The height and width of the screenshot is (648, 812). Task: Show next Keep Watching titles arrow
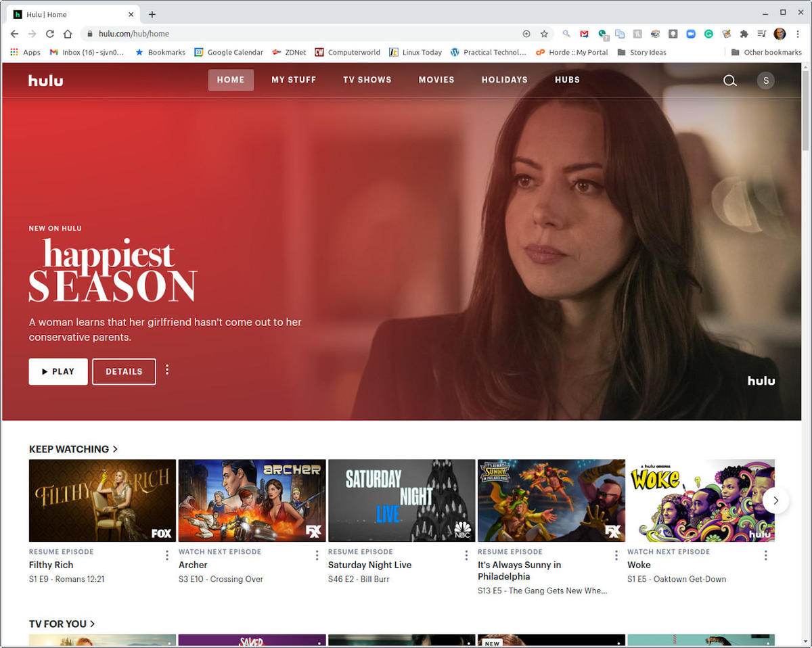click(776, 501)
